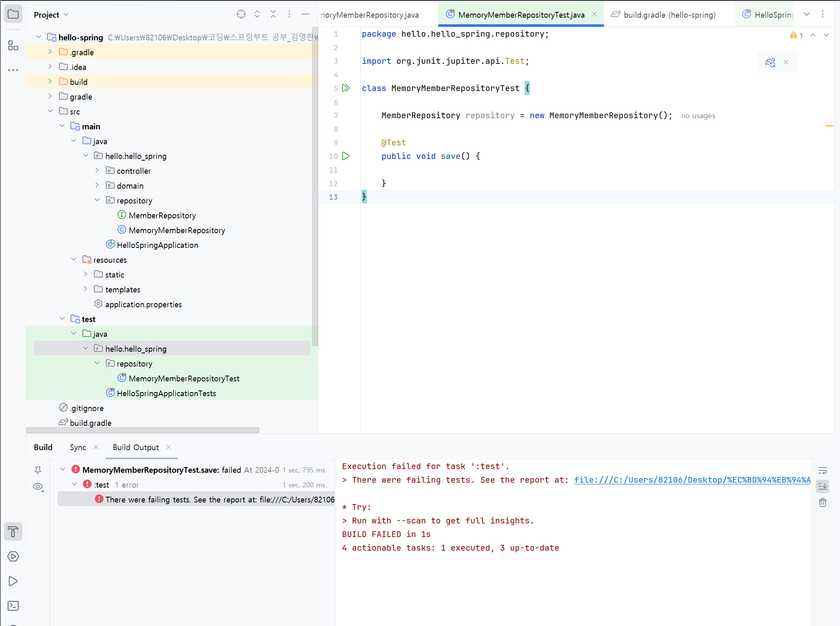Screen dimensions: 840x626
Task: Close MemoryMemberRepositoryTest.java tab
Action: pyautogui.click(x=594, y=14)
